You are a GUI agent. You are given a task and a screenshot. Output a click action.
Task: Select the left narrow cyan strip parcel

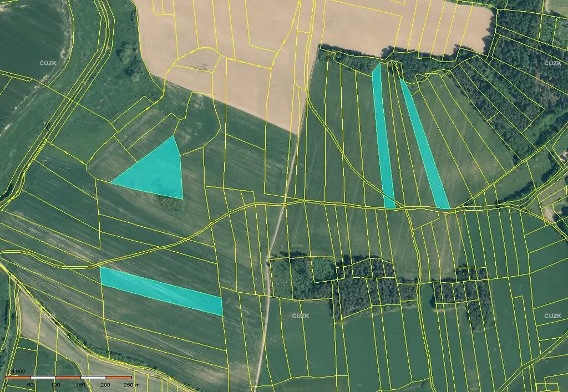tap(383, 139)
